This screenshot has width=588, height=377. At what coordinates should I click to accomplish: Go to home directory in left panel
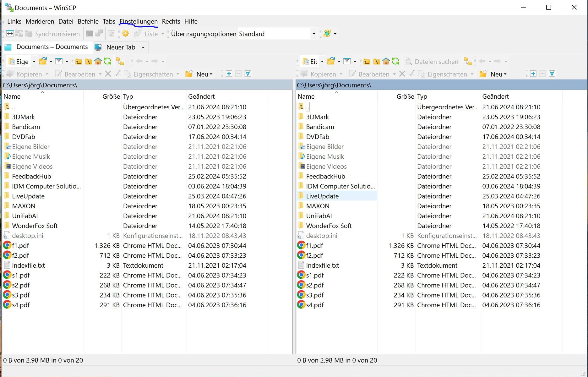click(x=98, y=61)
